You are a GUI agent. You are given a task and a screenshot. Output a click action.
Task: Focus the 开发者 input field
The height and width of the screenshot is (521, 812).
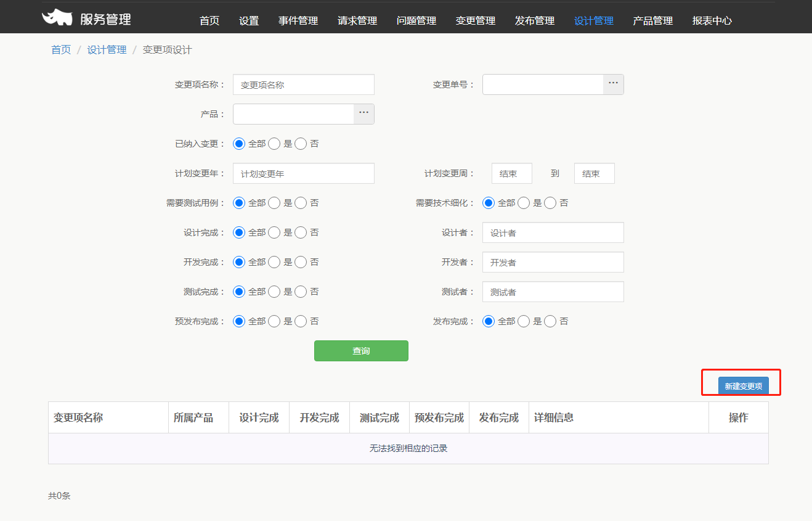click(x=553, y=262)
